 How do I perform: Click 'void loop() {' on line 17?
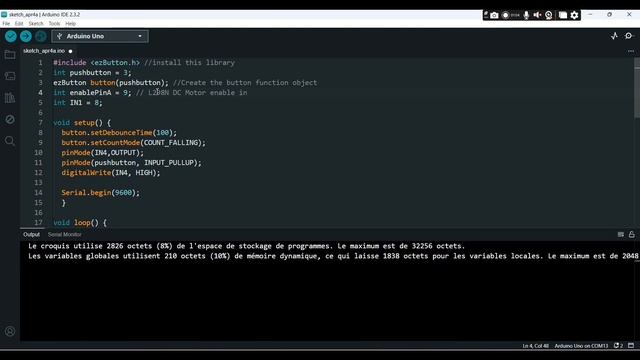80,222
